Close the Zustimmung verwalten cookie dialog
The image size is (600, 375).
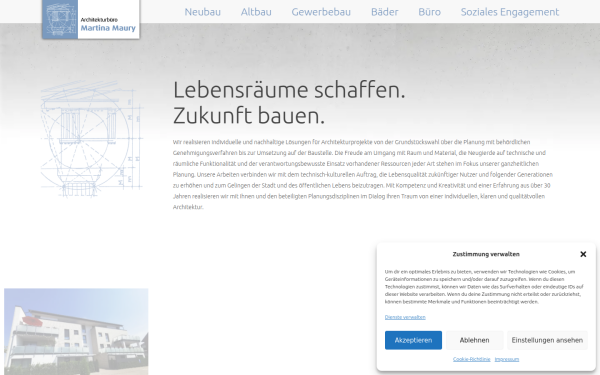pyautogui.click(x=583, y=254)
